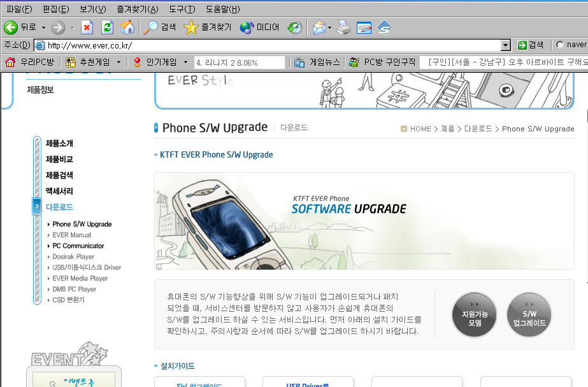588x387 pixels.
Task: Open the Dosirak Player sidebar link
Action: point(73,257)
